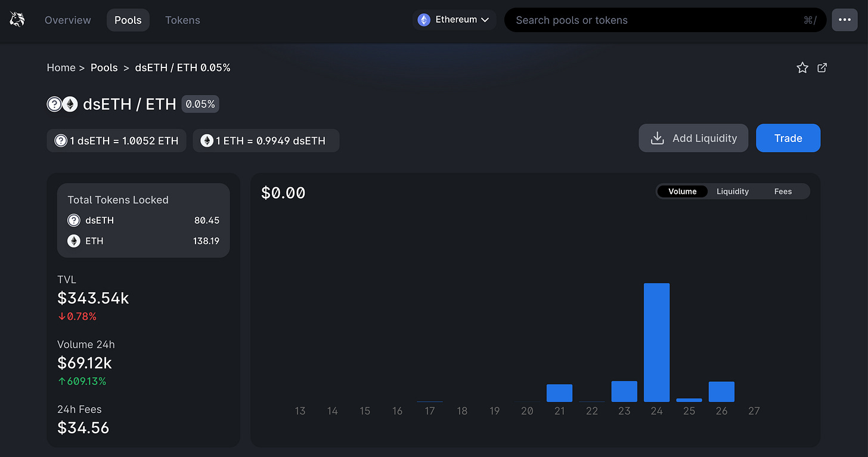Click ETH icon in Total Tokens Locked
The height and width of the screenshot is (457, 868).
(74, 241)
